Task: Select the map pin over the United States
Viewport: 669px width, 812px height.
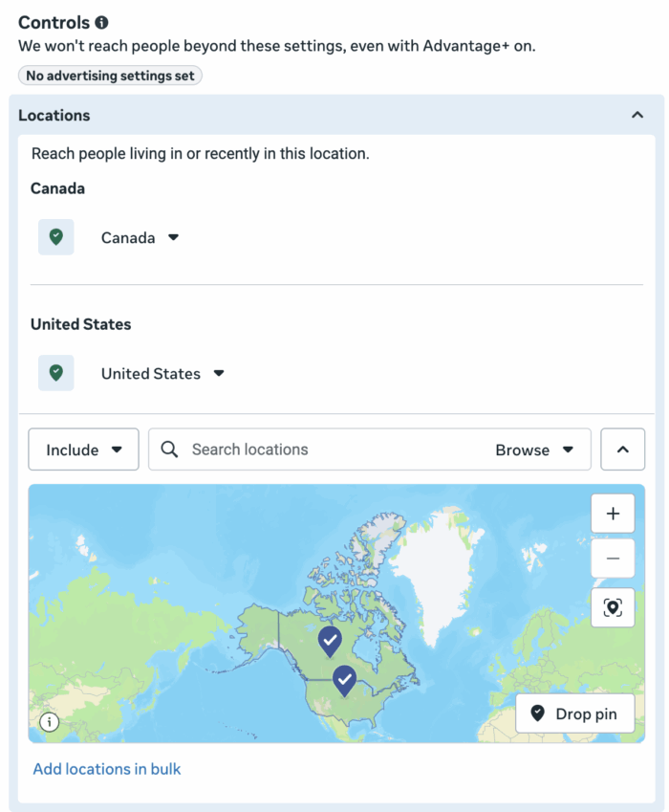Action: 344,681
